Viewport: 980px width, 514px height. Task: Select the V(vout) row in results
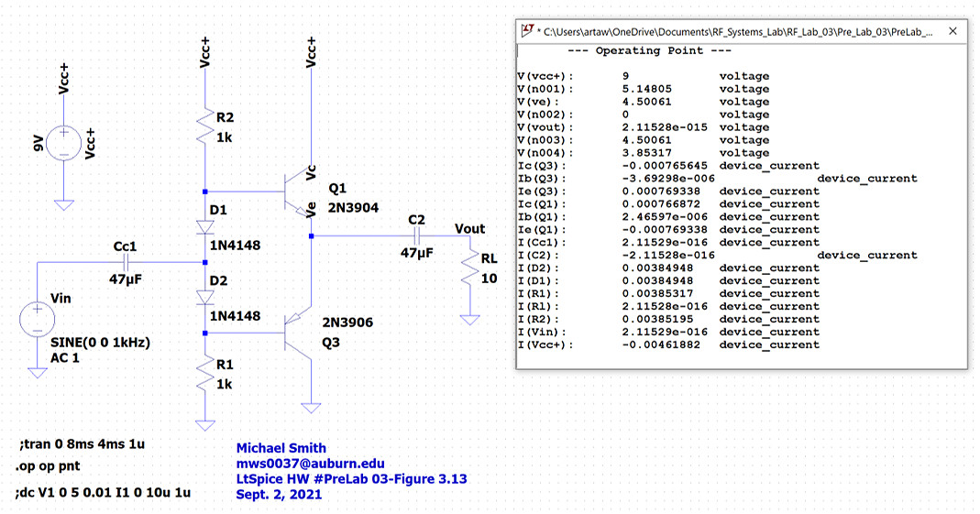click(644, 127)
